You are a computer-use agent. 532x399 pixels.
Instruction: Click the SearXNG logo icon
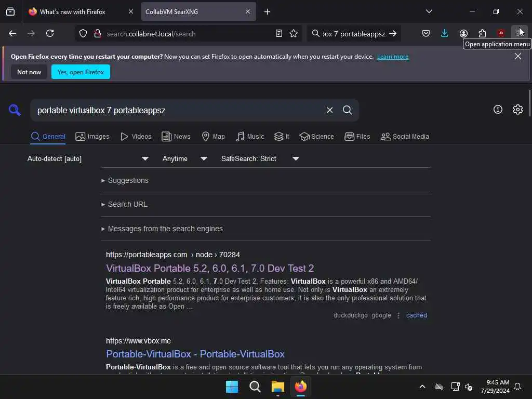tap(15, 110)
